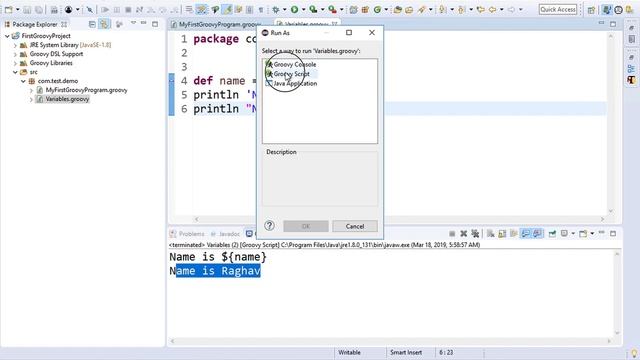Toggle Link with Editor in Package Explorer
This screenshot has height=360, width=640.
[104, 24]
